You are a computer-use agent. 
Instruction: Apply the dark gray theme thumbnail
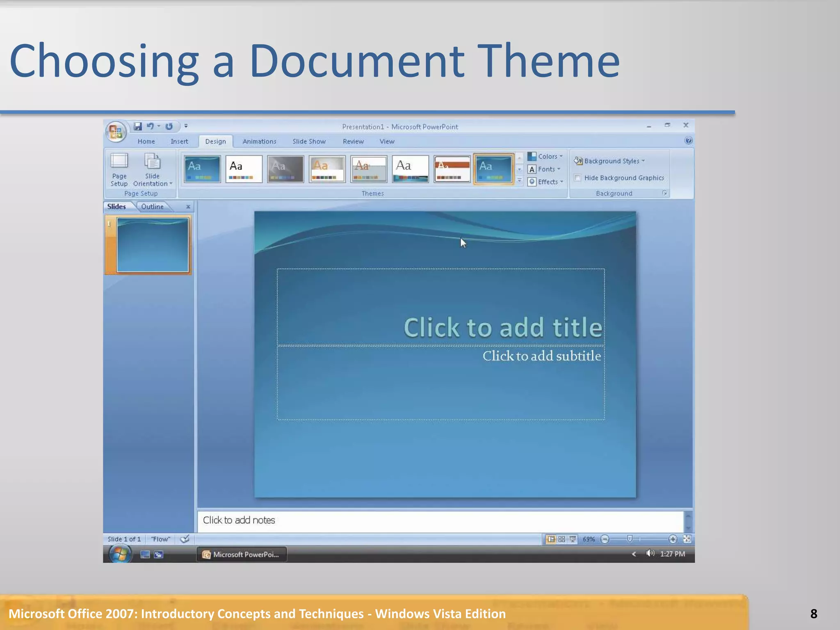pyautogui.click(x=285, y=169)
